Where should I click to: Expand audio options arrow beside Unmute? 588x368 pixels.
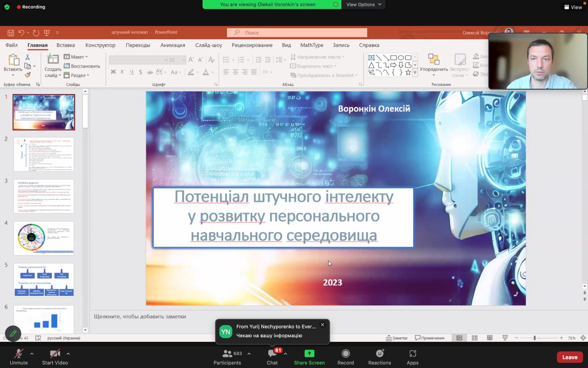pyautogui.click(x=32, y=354)
